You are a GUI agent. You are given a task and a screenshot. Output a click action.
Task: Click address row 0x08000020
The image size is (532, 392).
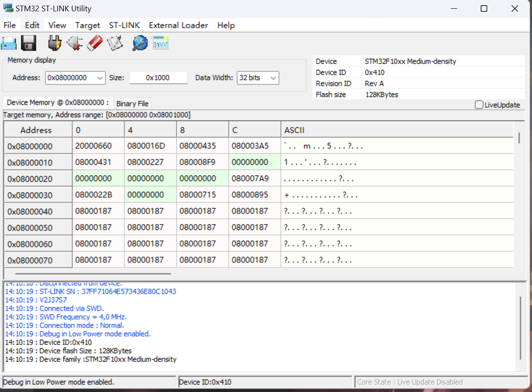point(38,179)
